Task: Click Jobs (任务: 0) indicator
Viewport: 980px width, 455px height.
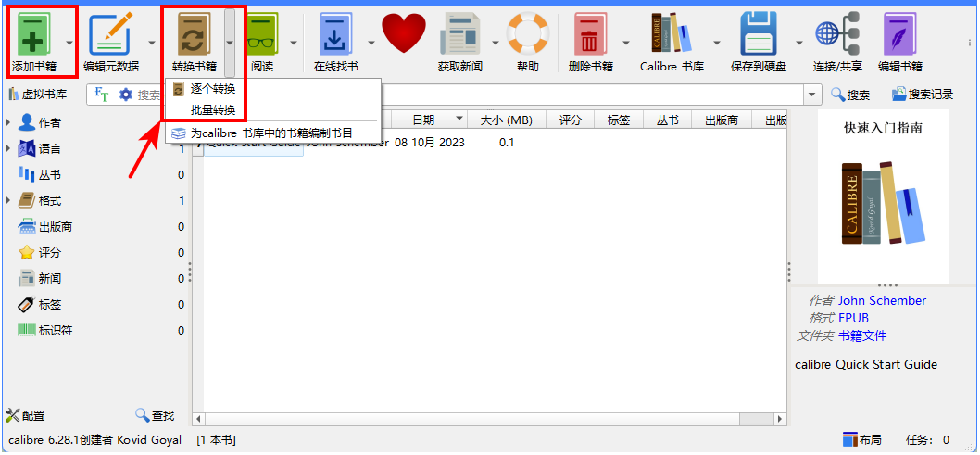Action: 927,440
